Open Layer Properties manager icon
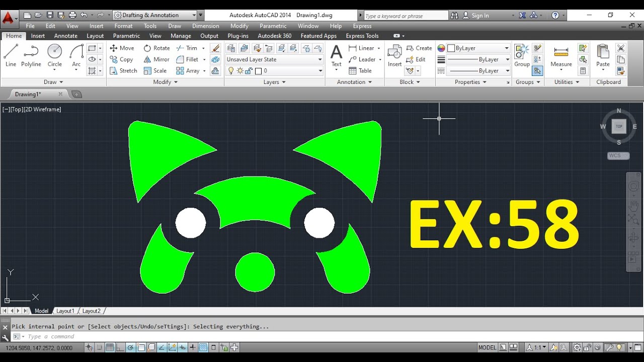 (x=231, y=48)
